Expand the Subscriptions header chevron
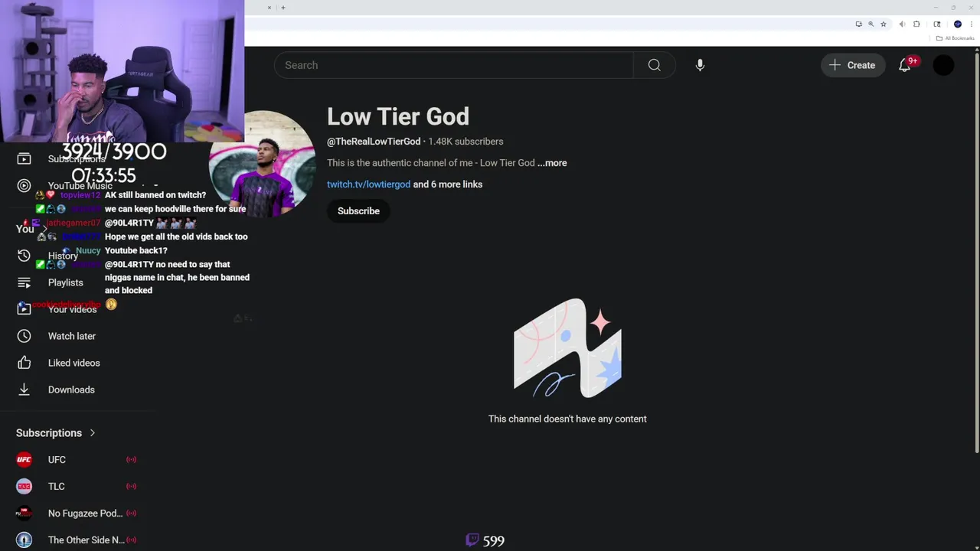The image size is (980, 551). (x=93, y=433)
